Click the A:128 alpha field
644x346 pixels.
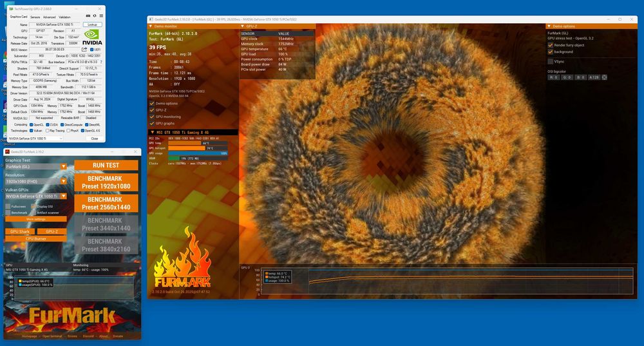(x=594, y=77)
